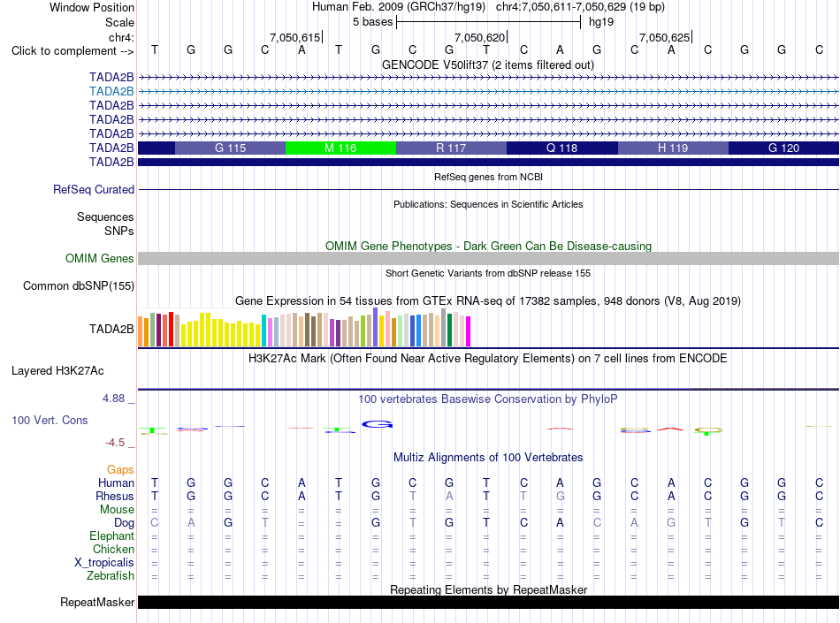Open the RepeatMasker track label
Image resolution: width=840 pixels, height=623 pixels.
point(97,602)
